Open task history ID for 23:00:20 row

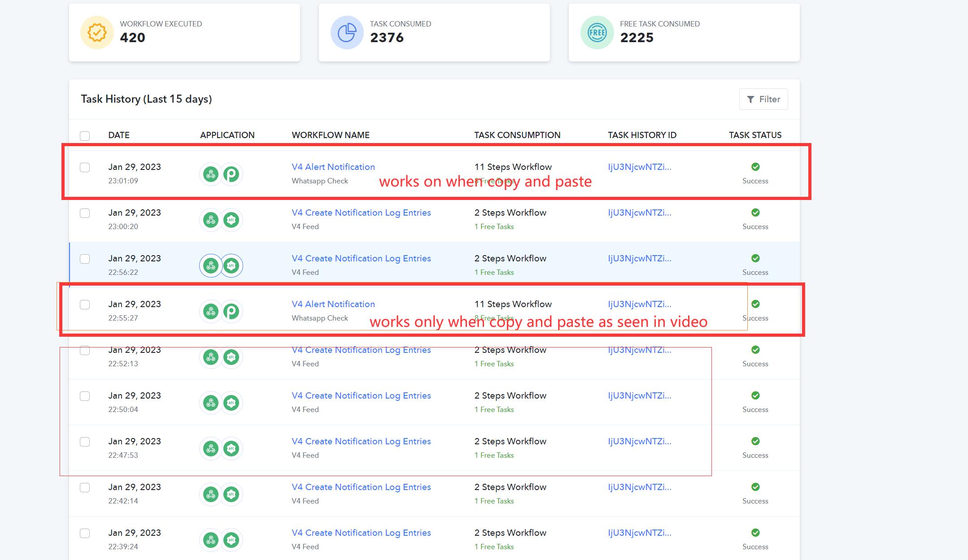[x=640, y=213]
